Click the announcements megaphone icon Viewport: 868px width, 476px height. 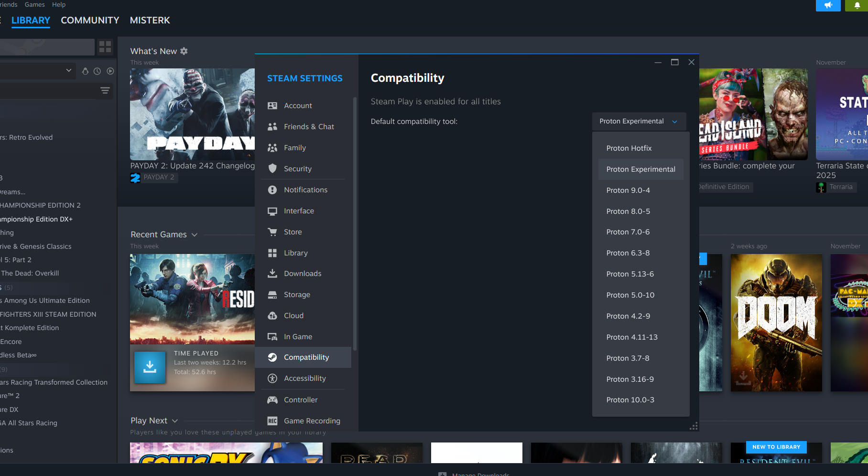click(828, 5)
